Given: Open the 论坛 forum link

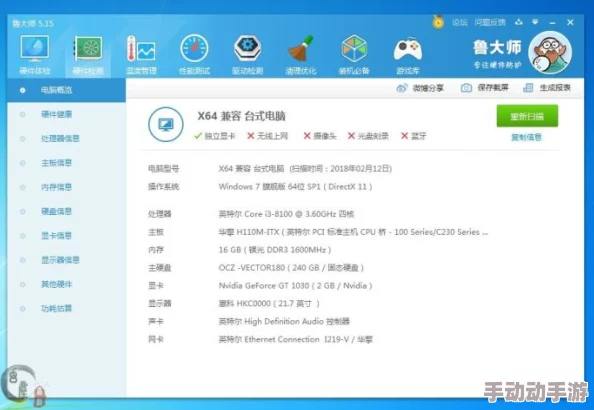Looking at the screenshot, I should (460, 23).
